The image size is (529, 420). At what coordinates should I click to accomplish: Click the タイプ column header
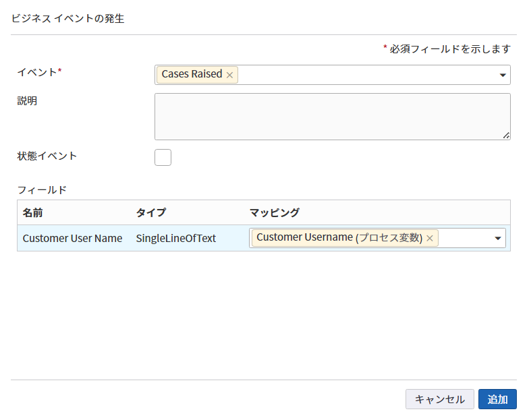150,212
